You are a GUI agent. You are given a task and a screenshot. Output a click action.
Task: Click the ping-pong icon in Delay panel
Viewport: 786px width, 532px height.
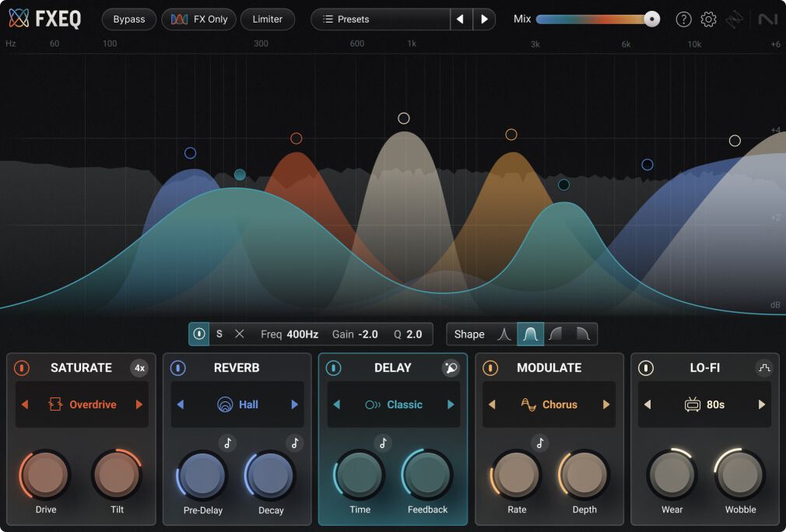click(451, 368)
